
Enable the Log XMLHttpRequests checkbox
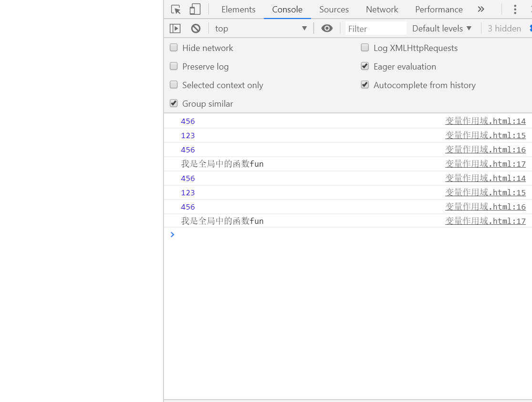coord(365,48)
